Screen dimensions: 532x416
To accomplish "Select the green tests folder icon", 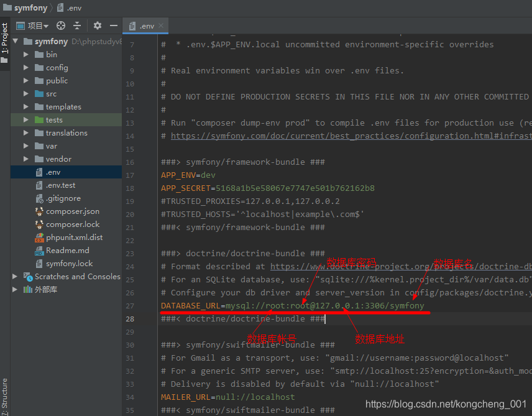I will (x=39, y=119).
